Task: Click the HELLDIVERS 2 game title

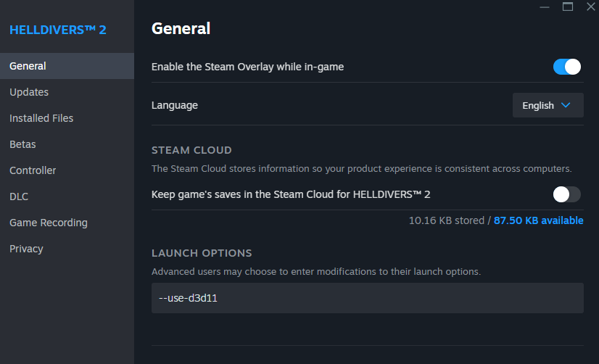Action: pos(57,30)
